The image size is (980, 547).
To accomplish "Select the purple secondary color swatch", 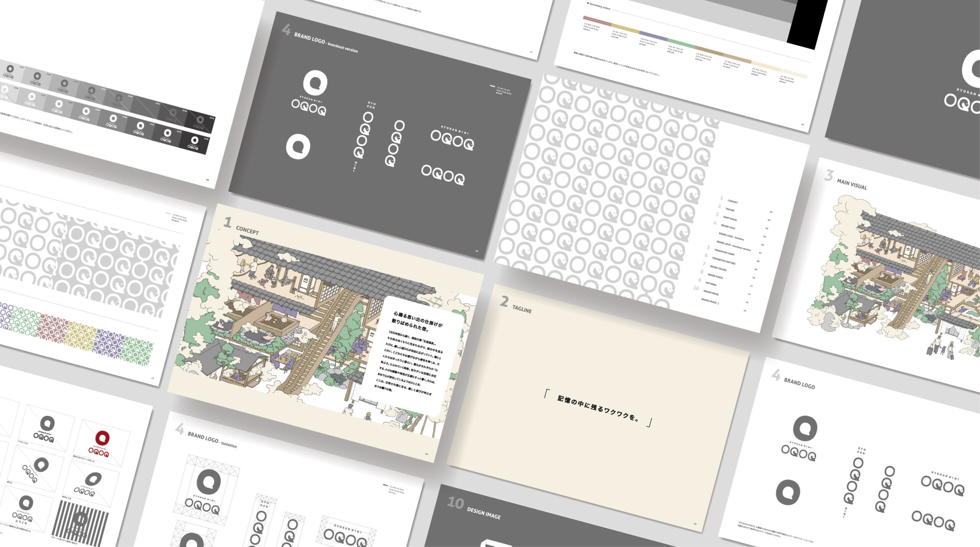I will tap(653, 36).
